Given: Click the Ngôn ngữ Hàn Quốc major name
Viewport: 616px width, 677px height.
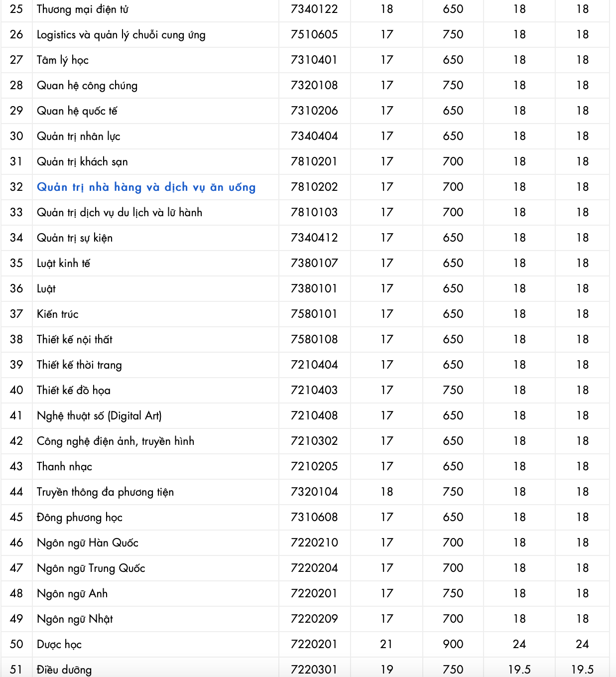Looking at the screenshot, I should tap(88, 543).
